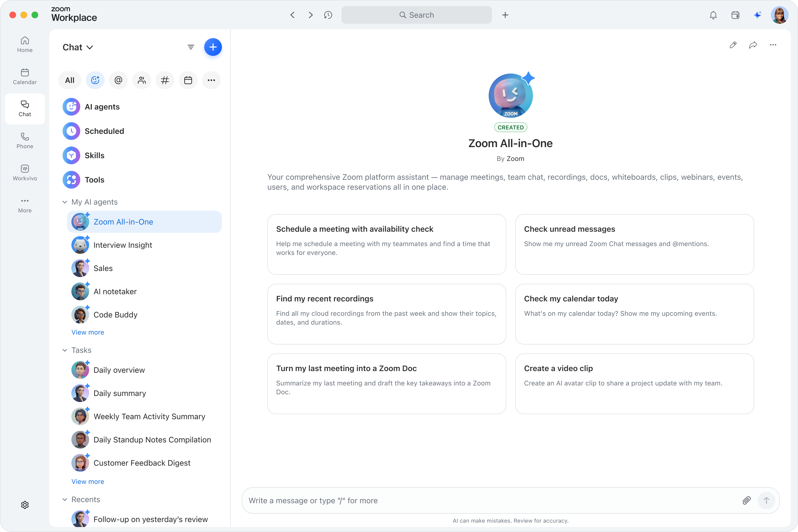Choose Schedule a meeting with availability check

pyautogui.click(x=387, y=244)
